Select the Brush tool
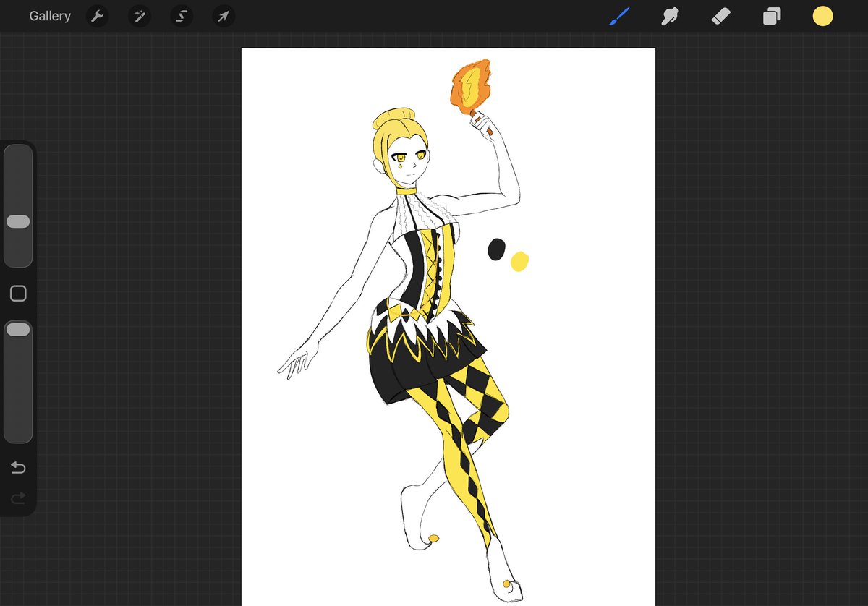Screen dimensions: 868x606 [x=619, y=16]
